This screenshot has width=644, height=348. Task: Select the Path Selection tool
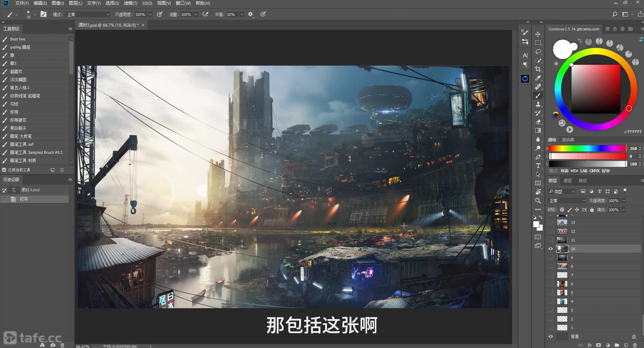(x=538, y=174)
